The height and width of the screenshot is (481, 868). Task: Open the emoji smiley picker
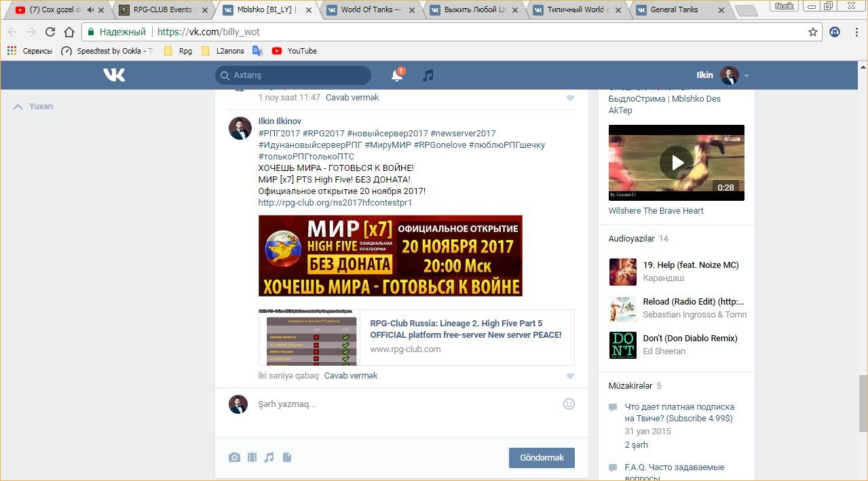[569, 404]
